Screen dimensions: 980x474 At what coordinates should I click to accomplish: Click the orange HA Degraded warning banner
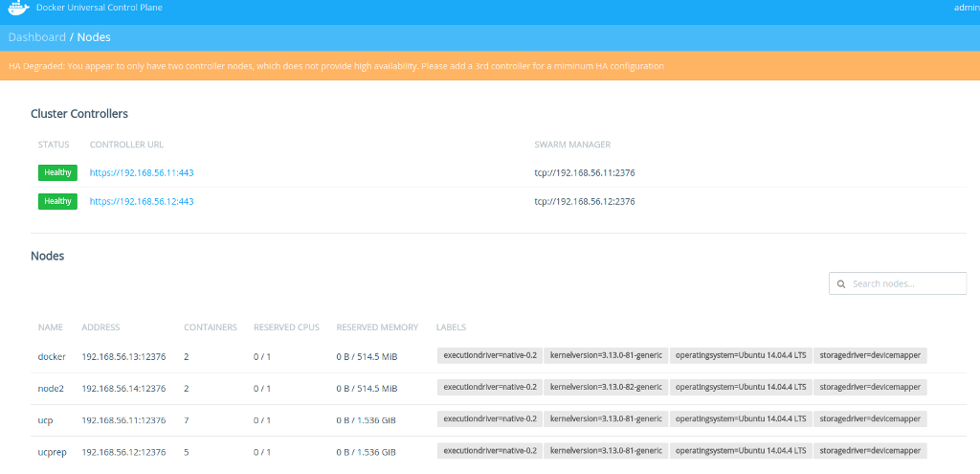[x=490, y=66]
